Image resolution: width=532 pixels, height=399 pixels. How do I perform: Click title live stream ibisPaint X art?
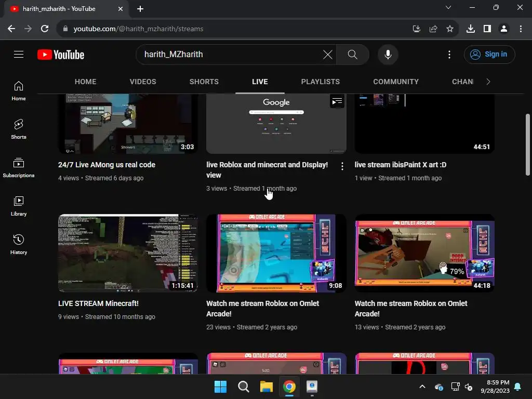(401, 165)
